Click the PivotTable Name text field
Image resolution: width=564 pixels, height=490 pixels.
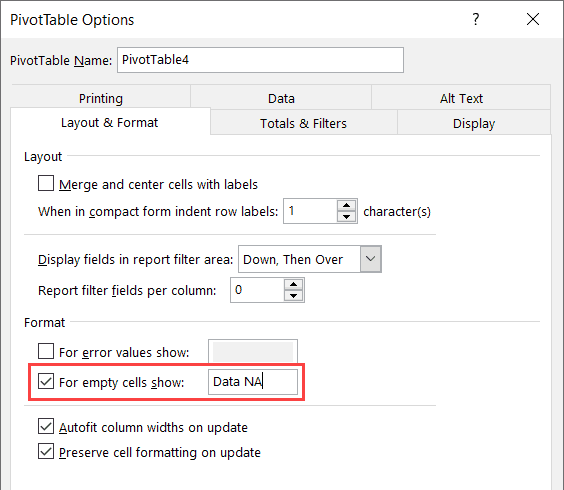[260, 60]
